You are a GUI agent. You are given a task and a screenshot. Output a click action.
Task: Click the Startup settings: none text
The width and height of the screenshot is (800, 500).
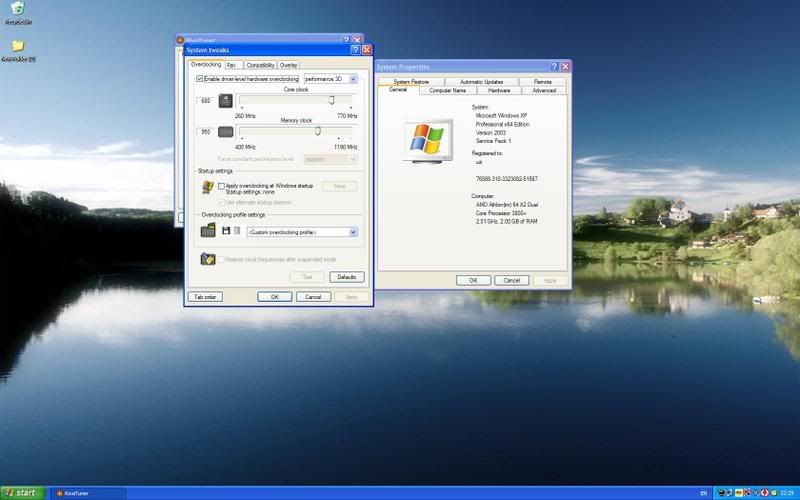pyautogui.click(x=250, y=192)
